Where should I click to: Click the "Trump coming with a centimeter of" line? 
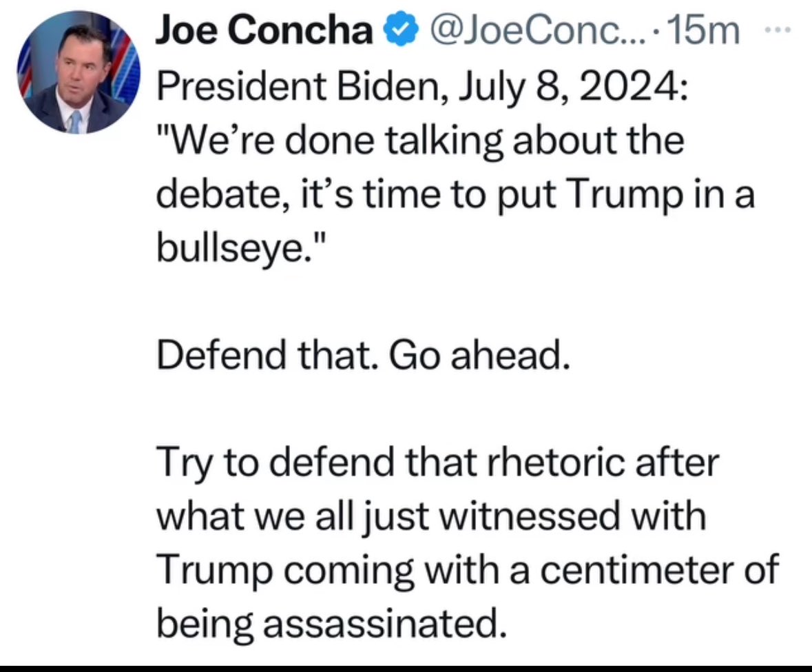tap(468, 572)
